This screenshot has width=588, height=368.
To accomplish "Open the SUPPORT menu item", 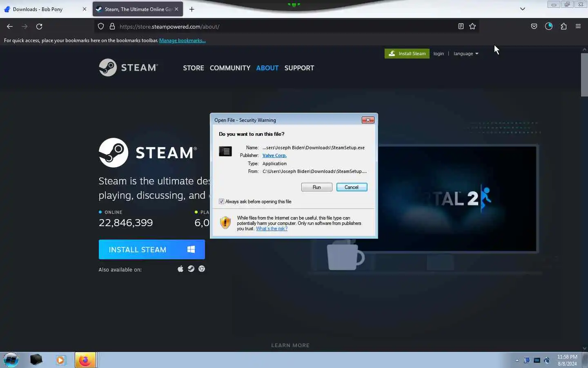I will [299, 68].
